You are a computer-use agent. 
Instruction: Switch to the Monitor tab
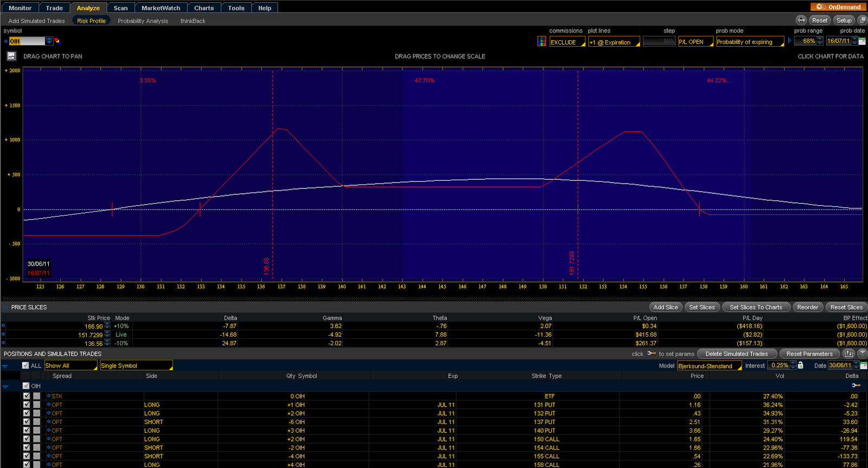(x=20, y=8)
